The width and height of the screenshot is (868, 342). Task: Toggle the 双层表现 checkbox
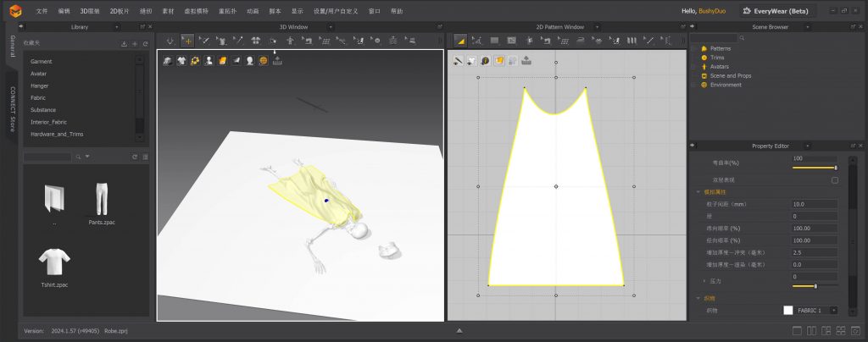tap(834, 180)
